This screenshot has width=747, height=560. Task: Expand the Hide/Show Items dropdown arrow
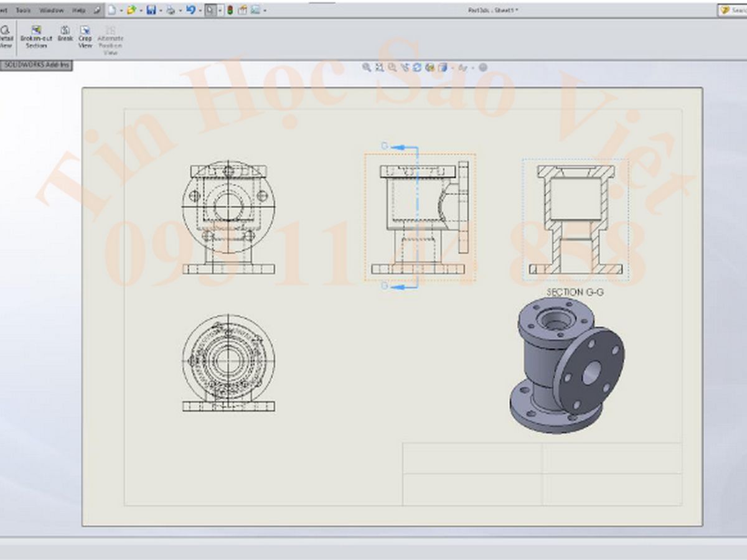453,68
